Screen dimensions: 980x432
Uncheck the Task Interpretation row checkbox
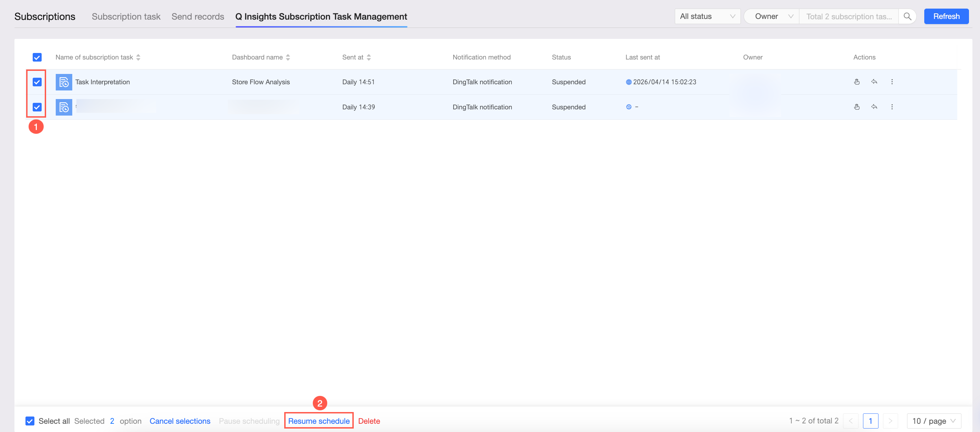coord(37,82)
